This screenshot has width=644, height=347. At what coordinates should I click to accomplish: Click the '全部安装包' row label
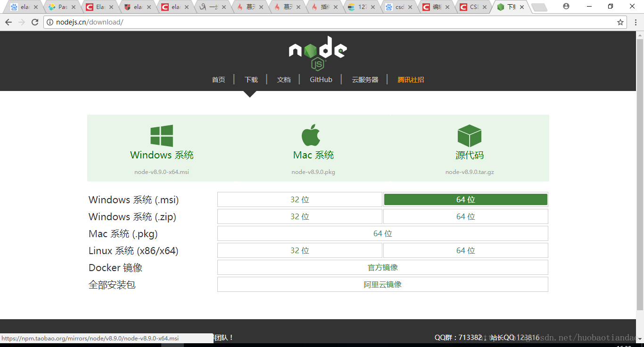[112, 285]
